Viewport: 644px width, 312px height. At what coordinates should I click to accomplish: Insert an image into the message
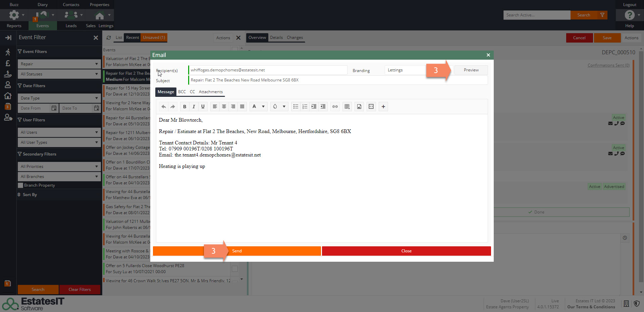point(359,107)
